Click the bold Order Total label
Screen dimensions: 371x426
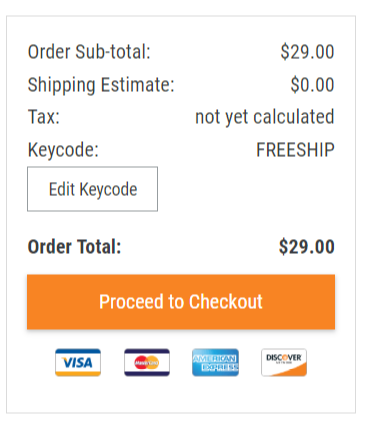pyautogui.click(x=74, y=247)
